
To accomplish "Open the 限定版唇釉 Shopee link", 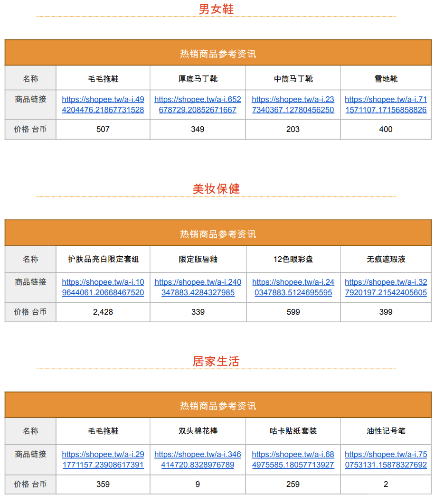I will 197,287.
